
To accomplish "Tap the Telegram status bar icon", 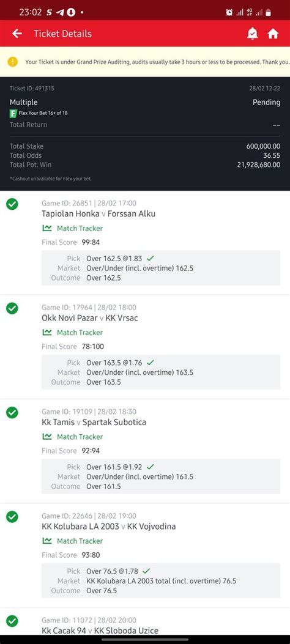I will point(61,12).
